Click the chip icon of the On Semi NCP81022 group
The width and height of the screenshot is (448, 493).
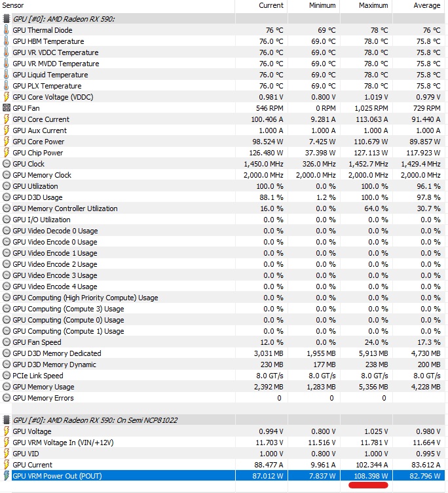pos(7,420)
